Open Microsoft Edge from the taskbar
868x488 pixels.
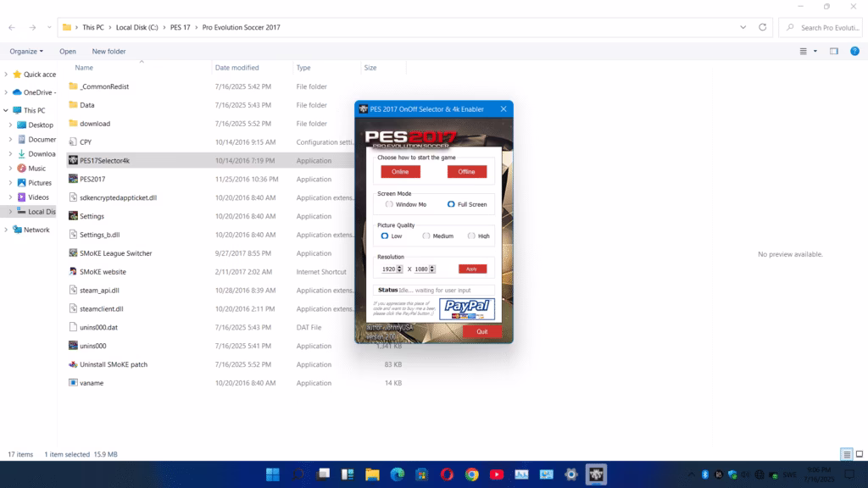tap(397, 474)
